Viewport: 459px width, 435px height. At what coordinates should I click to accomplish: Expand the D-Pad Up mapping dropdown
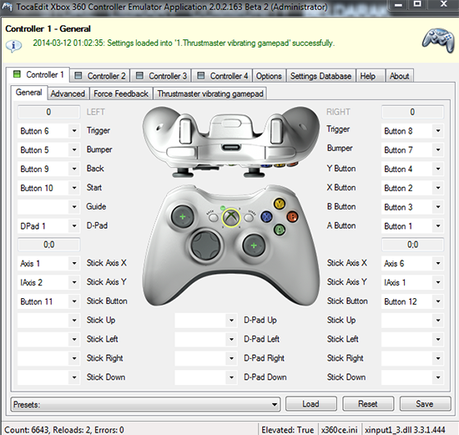click(206, 320)
